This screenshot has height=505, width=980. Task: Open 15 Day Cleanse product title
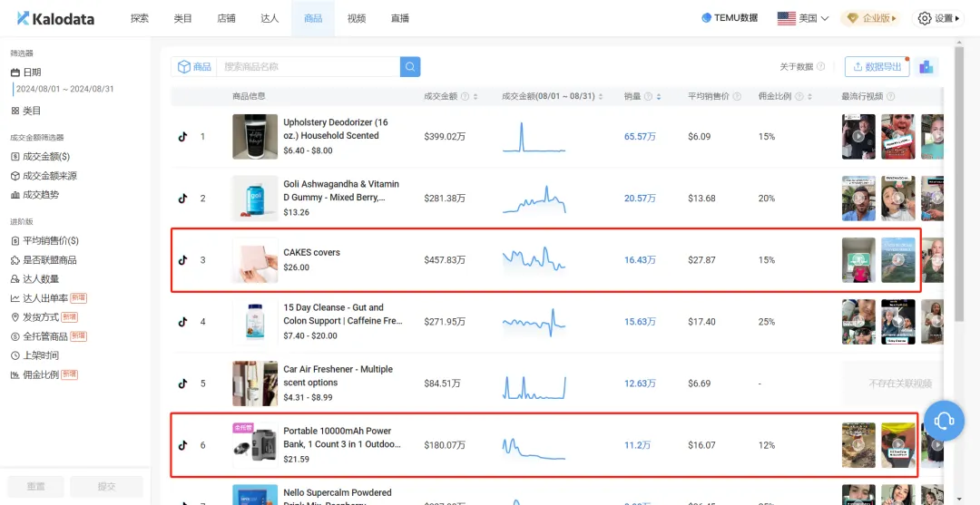342,315
